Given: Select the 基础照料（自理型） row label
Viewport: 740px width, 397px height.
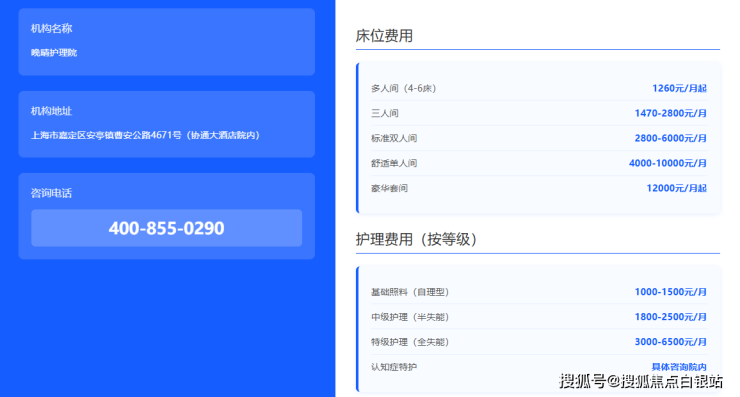Looking at the screenshot, I should click(x=410, y=292).
